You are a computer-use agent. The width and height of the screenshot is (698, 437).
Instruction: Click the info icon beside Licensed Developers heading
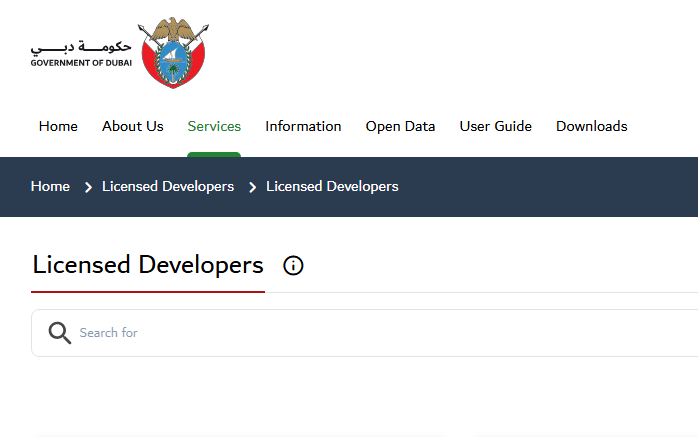(293, 266)
